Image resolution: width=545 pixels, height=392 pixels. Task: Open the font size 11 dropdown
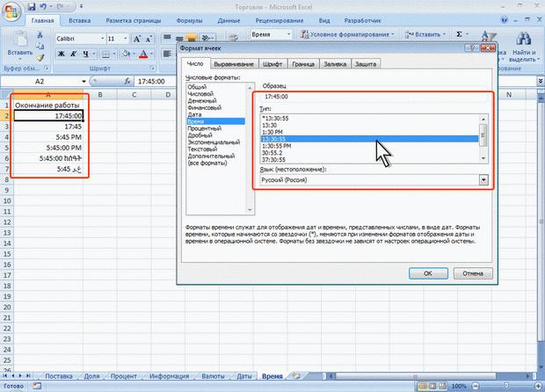126,39
